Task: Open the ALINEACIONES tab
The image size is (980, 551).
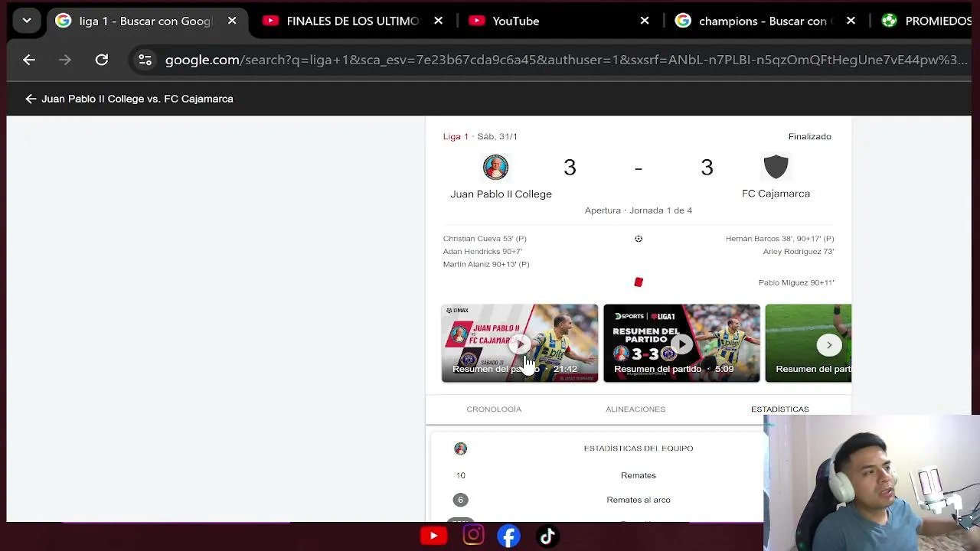Action: pos(635,409)
